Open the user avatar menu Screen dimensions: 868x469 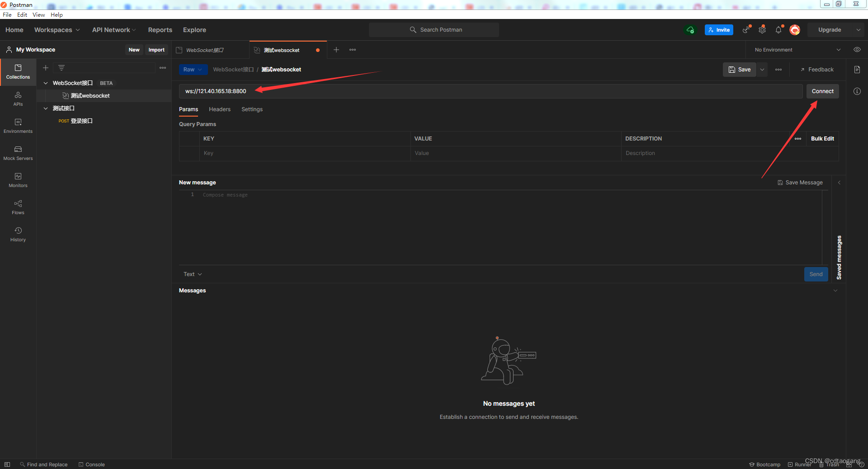(x=795, y=30)
